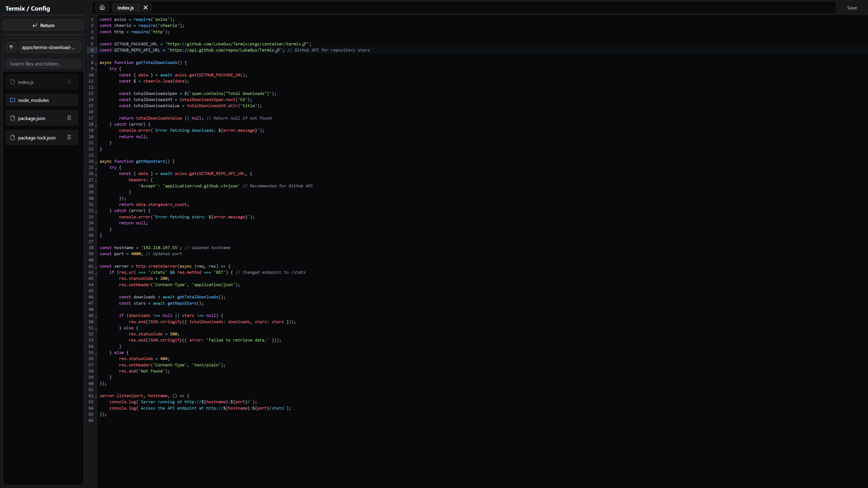
Task: Switch to the index.js tab
Action: click(125, 7)
